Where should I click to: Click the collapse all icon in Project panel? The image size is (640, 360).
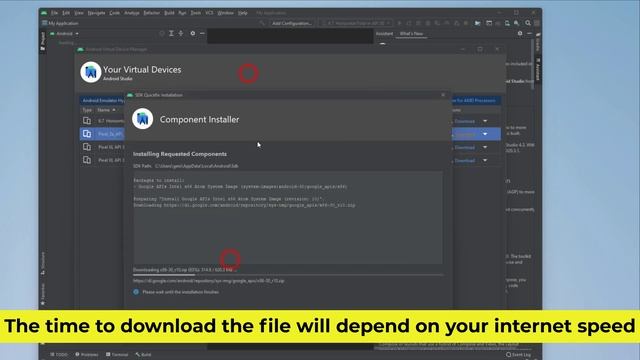[x=181, y=33]
